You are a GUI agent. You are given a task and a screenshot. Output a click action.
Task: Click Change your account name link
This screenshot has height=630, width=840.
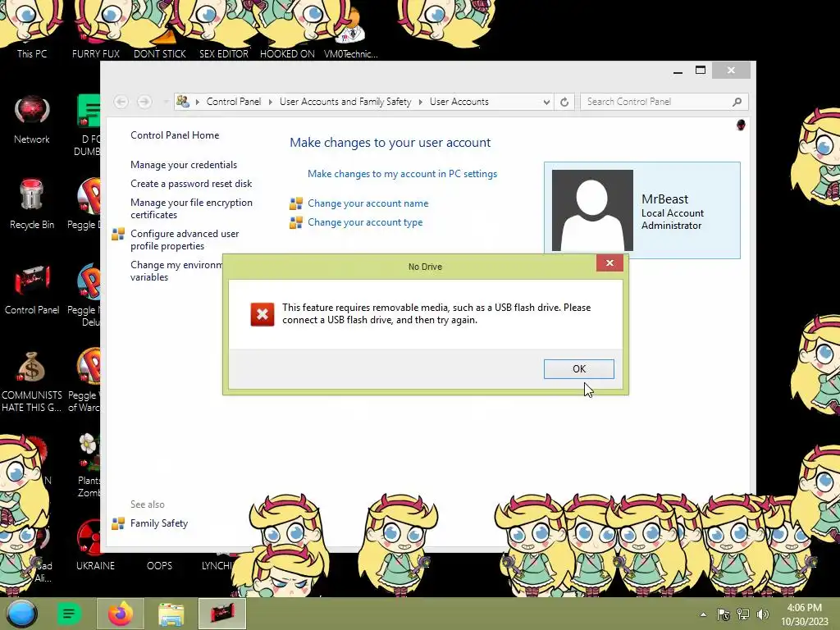pyautogui.click(x=367, y=203)
